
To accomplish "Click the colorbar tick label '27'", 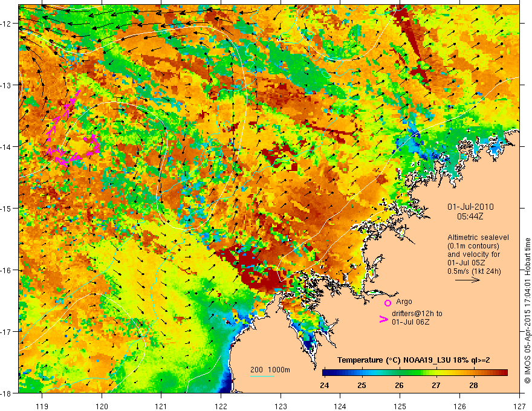I will [x=436, y=385].
